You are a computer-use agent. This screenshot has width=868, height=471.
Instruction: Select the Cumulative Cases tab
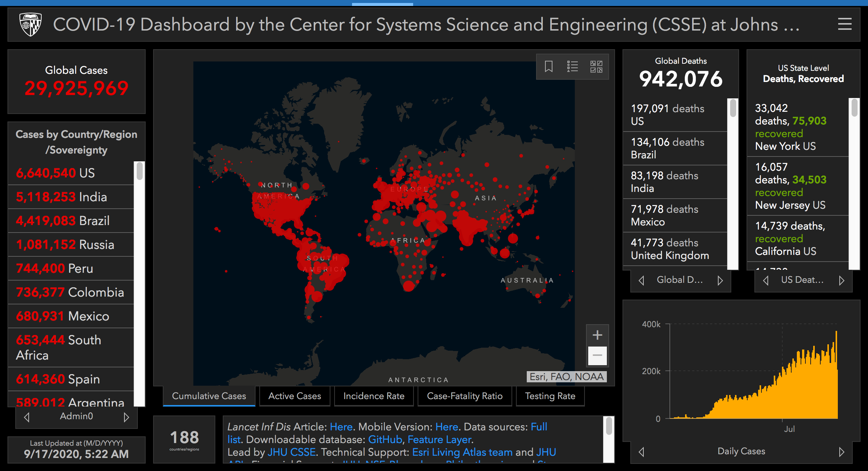(x=209, y=396)
